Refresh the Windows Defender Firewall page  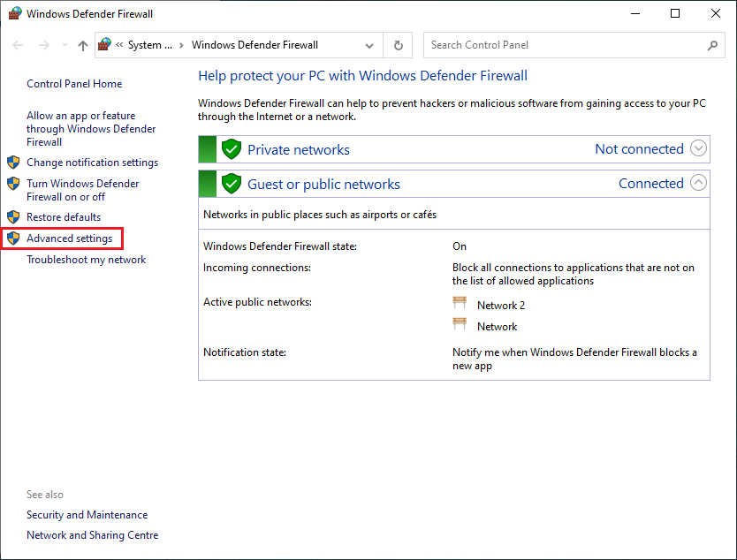pyautogui.click(x=399, y=45)
